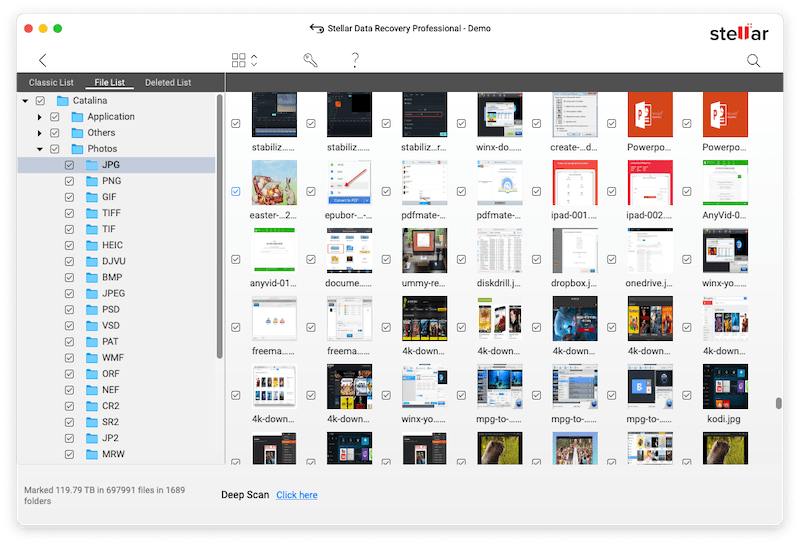The image size is (800, 545).
Task: Click the file grid vertical scrollbar handle
Action: (x=778, y=403)
